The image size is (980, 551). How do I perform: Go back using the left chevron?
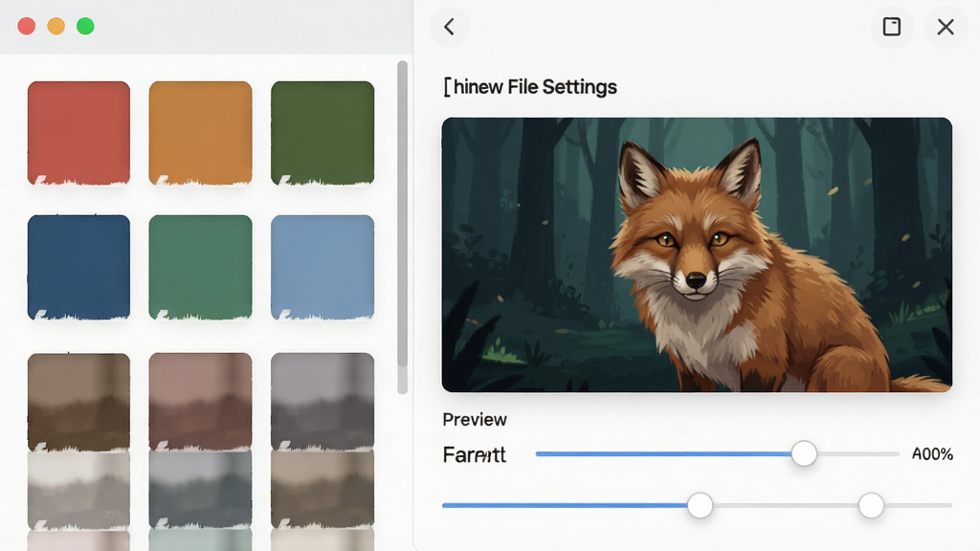[450, 27]
